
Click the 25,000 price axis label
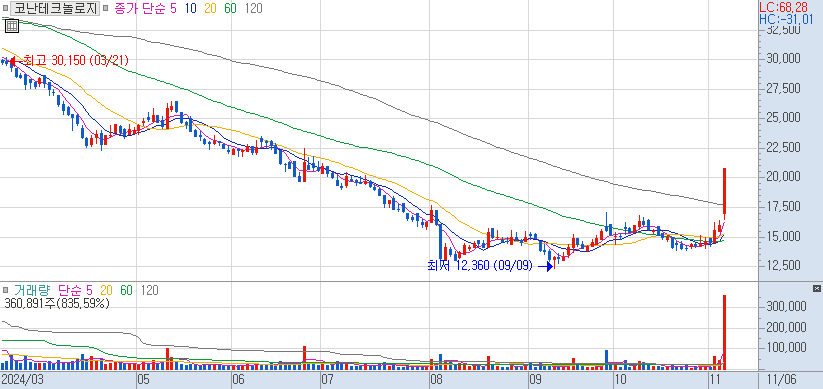(x=783, y=118)
